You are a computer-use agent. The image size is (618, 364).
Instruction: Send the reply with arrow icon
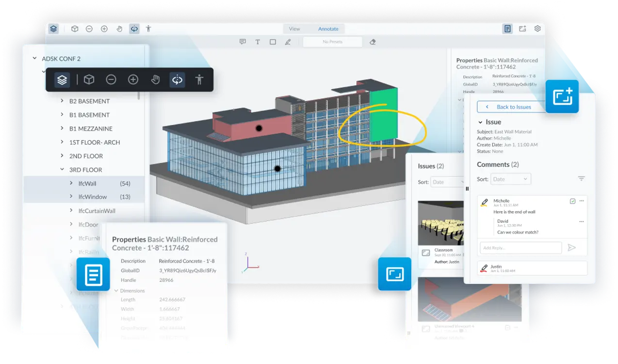pyautogui.click(x=572, y=248)
